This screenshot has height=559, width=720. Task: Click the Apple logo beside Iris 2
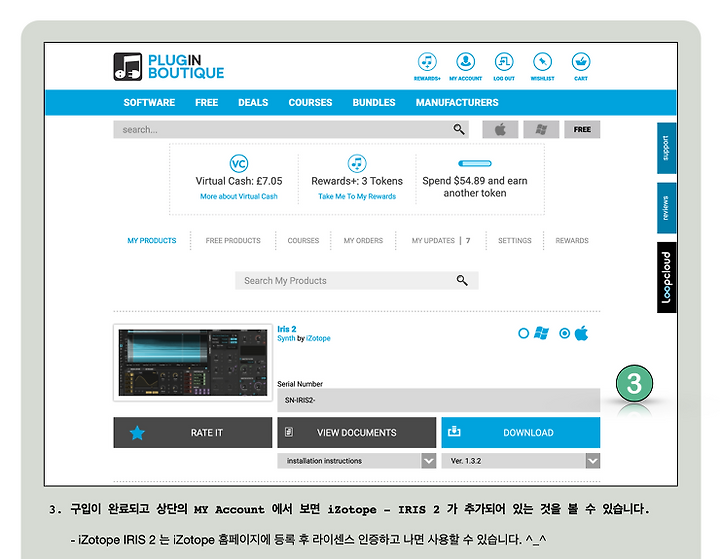(x=581, y=333)
